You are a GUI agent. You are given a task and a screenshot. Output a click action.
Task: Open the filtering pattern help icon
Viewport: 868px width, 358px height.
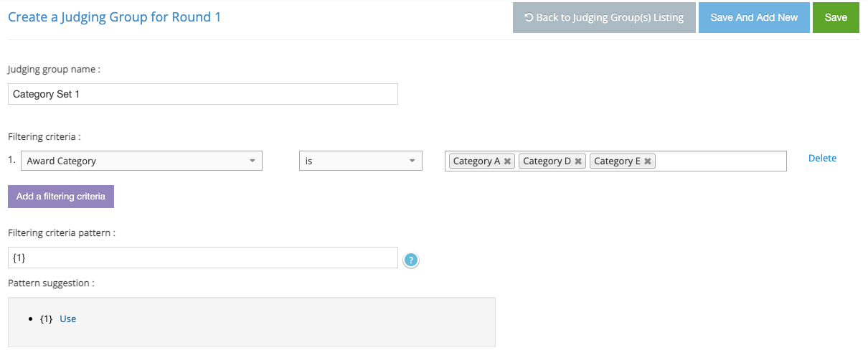point(411,260)
